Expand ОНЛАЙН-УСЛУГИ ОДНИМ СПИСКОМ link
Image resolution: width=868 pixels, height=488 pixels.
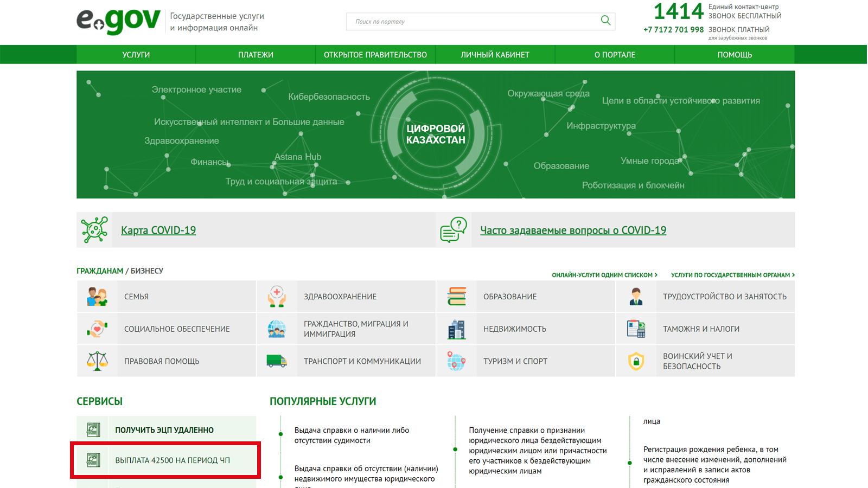click(x=604, y=275)
